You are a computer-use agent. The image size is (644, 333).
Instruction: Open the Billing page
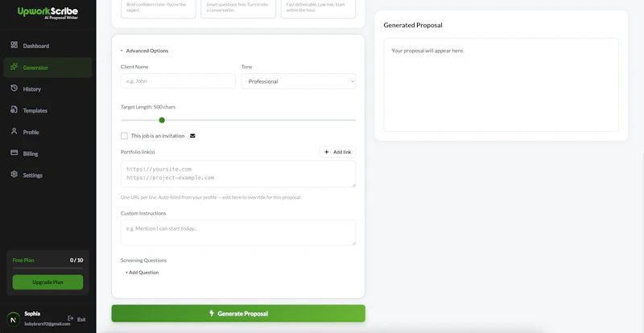click(47, 154)
